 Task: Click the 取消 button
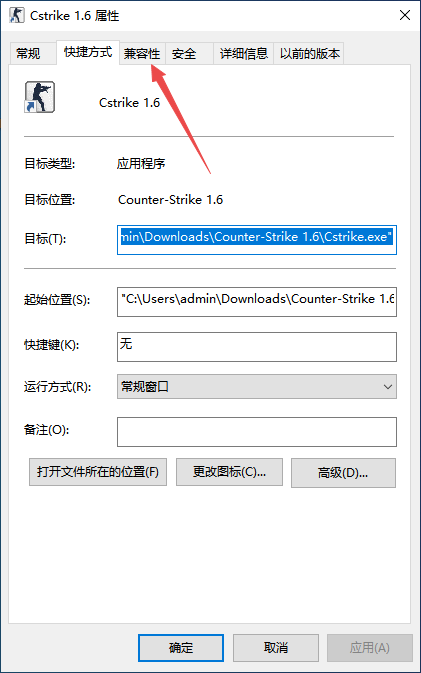(x=276, y=648)
